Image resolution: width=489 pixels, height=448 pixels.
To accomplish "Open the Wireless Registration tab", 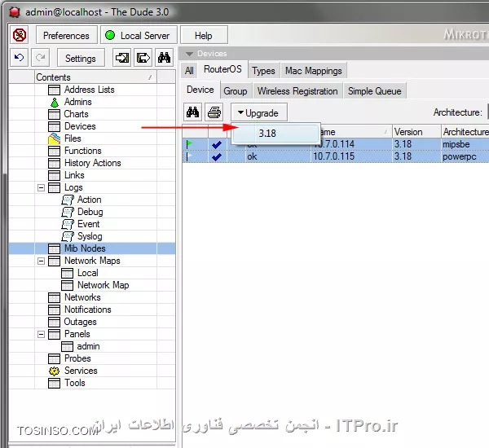I will coord(297,91).
